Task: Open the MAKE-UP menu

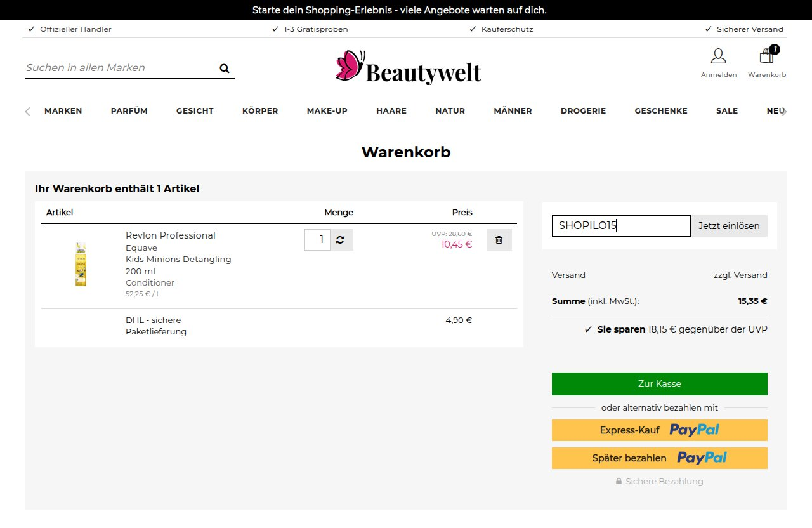Action: click(327, 111)
